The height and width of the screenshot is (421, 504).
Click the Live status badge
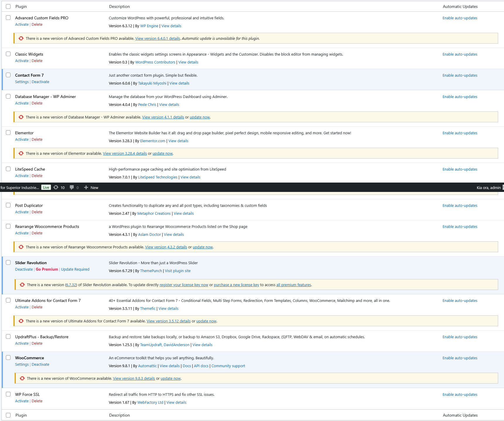pos(46,188)
